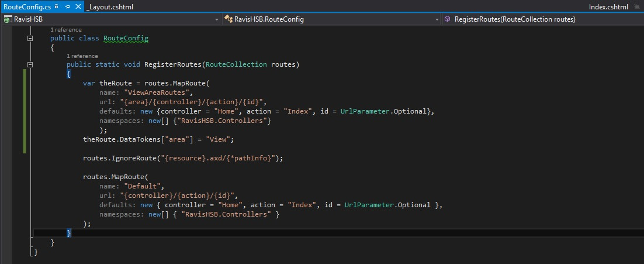Click theRoute.DataTokens line
The height and width of the screenshot is (264, 644).
tap(158, 139)
